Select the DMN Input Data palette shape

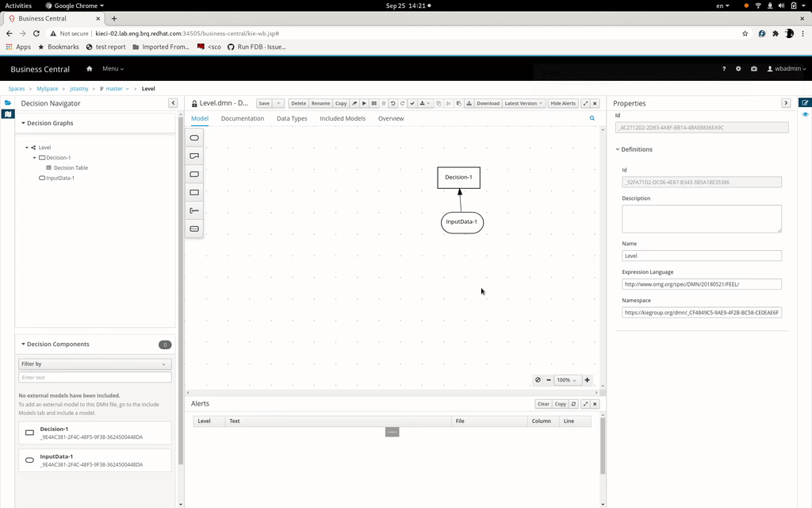coord(194,138)
